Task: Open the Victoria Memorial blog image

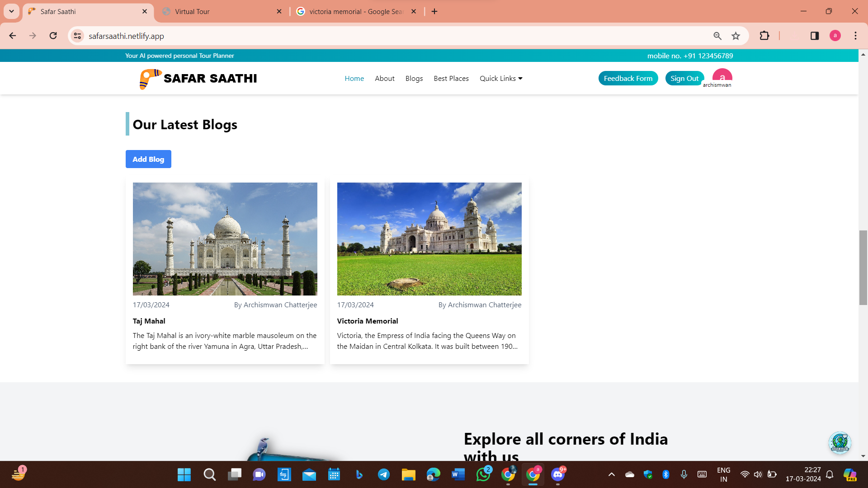Action: [429, 239]
